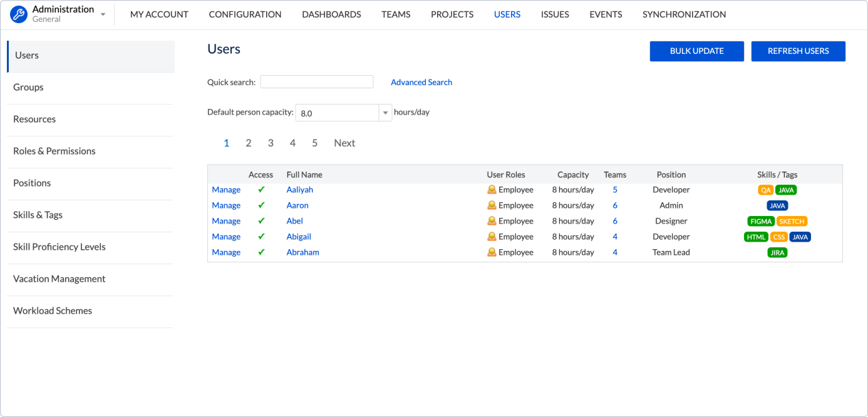Click the Administration wrench logo icon
This screenshot has width=868, height=417.
click(x=18, y=14)
